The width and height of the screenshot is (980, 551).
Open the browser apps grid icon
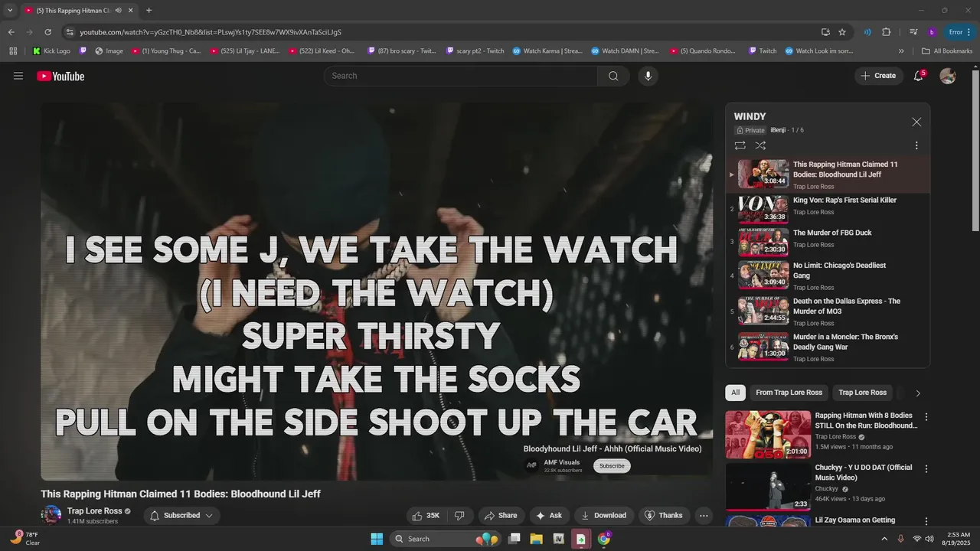[13, 51]
